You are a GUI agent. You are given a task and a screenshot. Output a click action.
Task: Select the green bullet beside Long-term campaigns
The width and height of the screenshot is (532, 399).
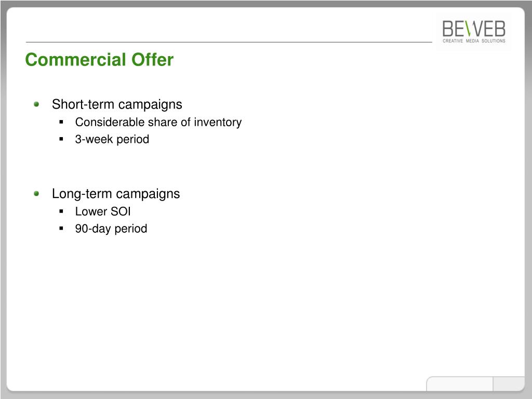click(37, 194)
